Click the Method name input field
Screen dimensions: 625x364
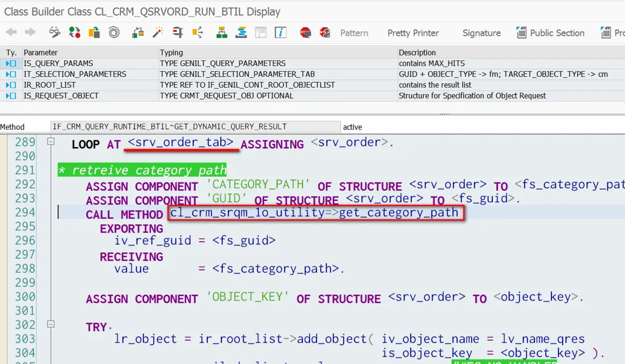[196, 127]
